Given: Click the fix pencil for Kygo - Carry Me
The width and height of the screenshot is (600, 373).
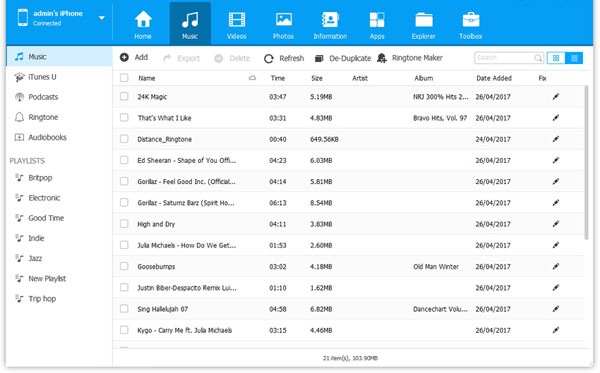Looking at the screenshot, I should click(x=556, y=330).
